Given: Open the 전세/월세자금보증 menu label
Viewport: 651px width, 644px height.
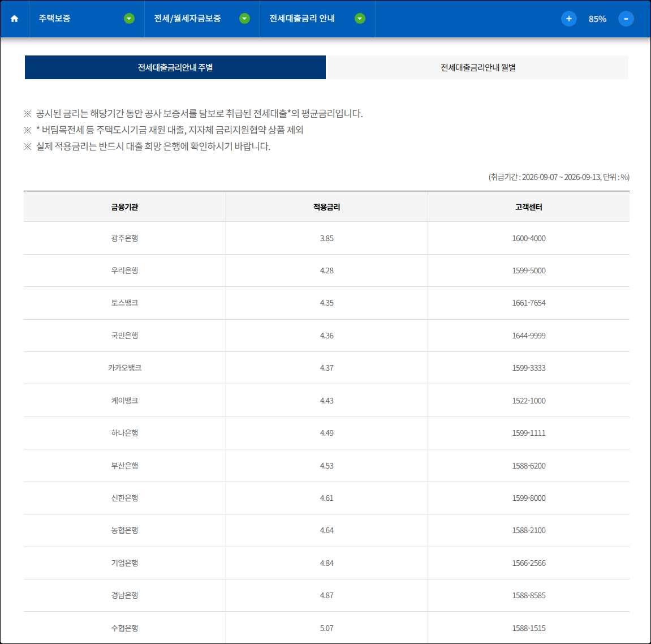Looking at the screenshot, I should pos(187,19).
